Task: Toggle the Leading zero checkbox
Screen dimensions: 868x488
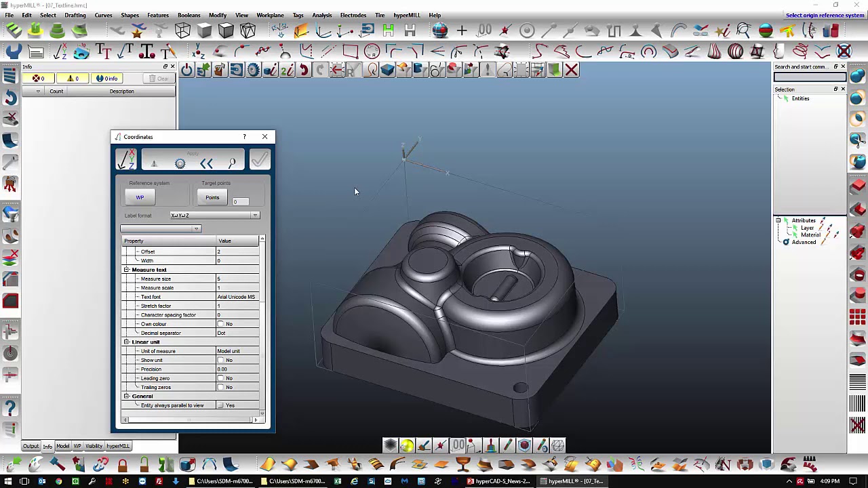Action: (220, 378)
